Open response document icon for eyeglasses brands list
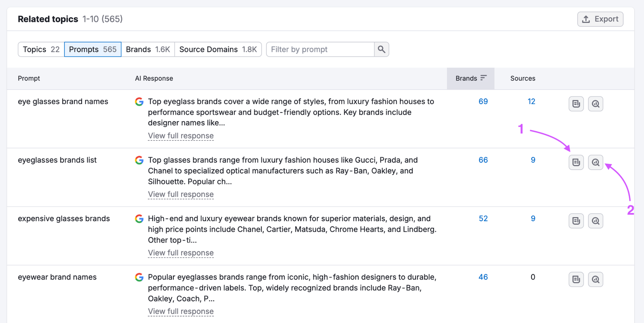The image size is (644, 323). point(576,163)
